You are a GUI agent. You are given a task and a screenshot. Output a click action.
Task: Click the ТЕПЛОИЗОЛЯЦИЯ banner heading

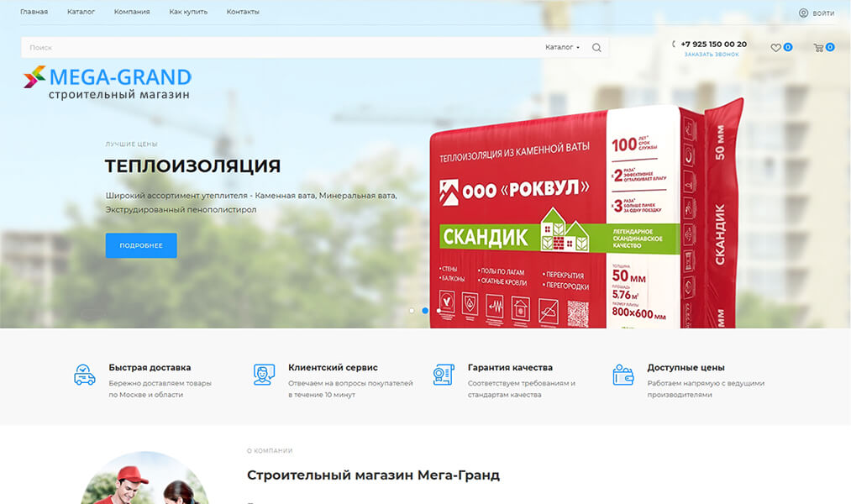[x=192, y=165]
